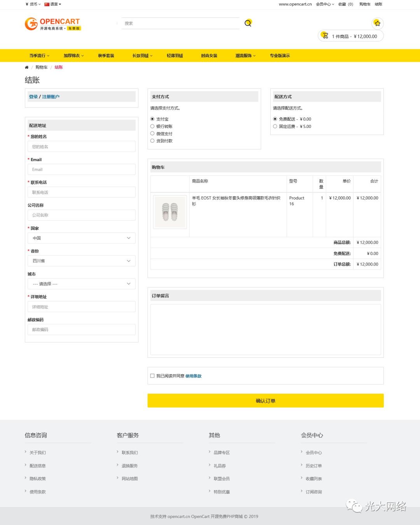Open the 长款羽绒 menu item
Screen dimensions: 420x525
click(x=142, y=56)
